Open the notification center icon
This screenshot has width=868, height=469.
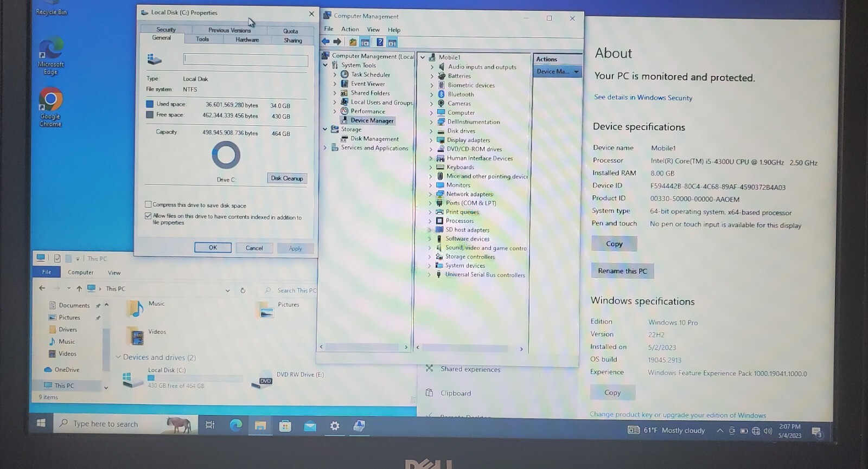coord(817,432)
